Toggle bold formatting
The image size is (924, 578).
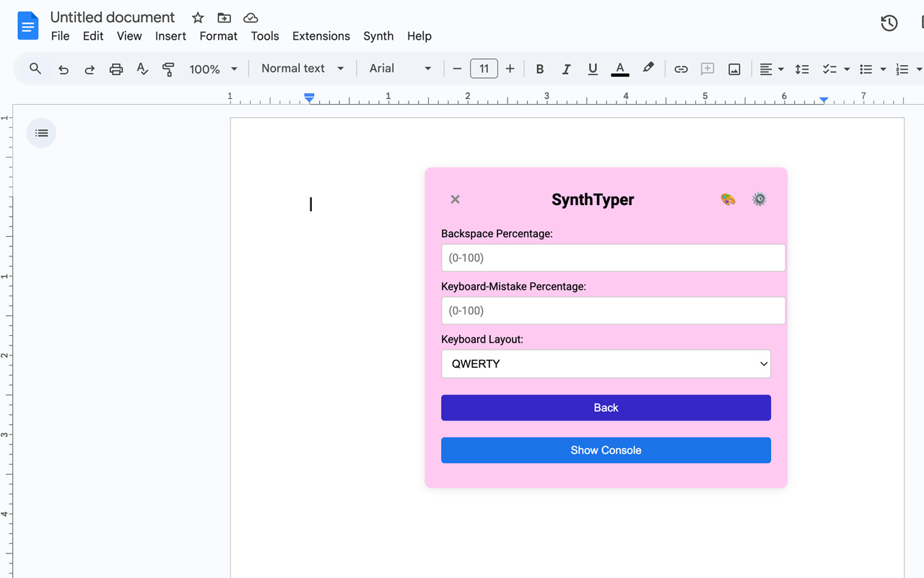(x=539, y=69)
